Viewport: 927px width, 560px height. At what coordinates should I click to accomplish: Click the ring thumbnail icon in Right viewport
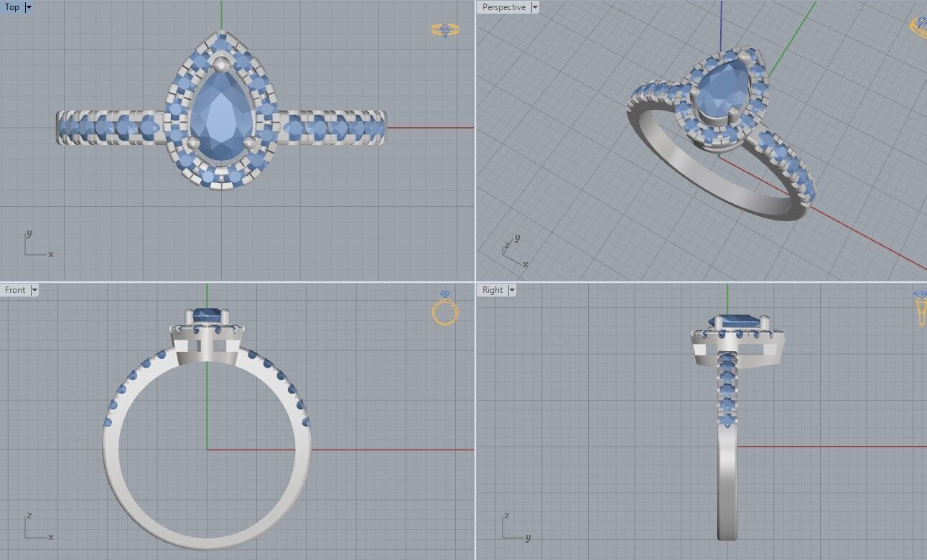point(921,309)
